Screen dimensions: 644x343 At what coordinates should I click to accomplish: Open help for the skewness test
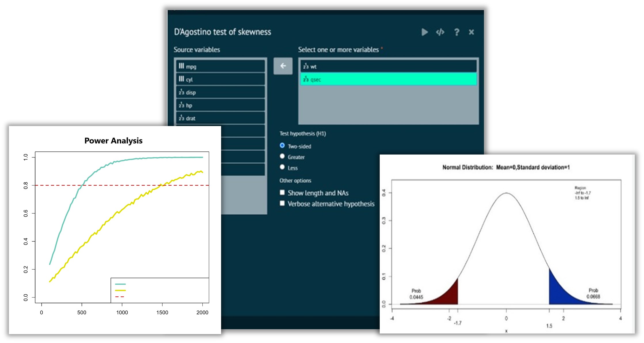(x=456, y=32)
